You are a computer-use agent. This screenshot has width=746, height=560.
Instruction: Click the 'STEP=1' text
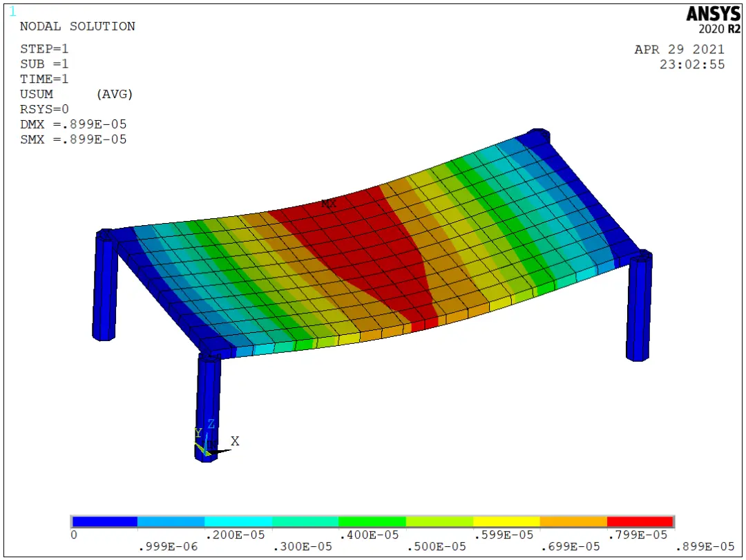point(44,48)
